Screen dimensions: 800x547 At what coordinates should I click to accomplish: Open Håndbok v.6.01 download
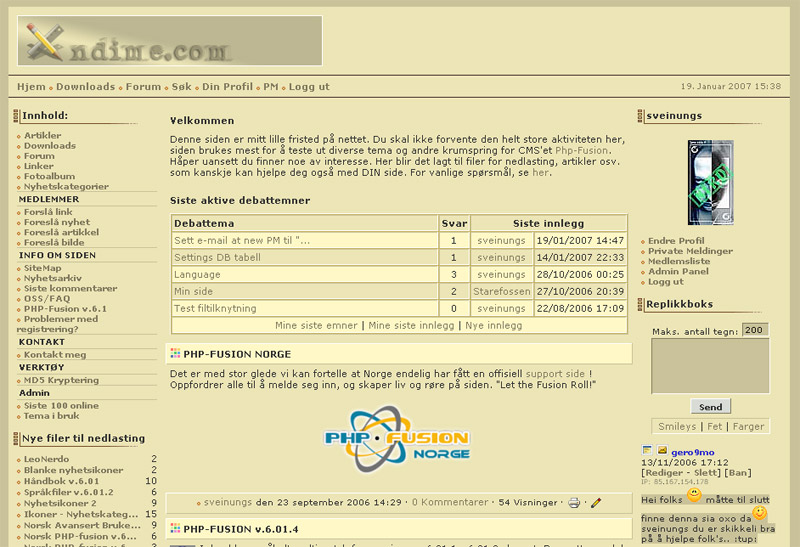coord(62,481)
